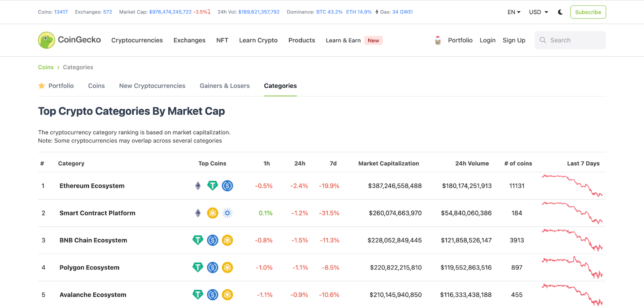Click the Coins breadcrumb link

pyautogui.click(x=45, y=67)
